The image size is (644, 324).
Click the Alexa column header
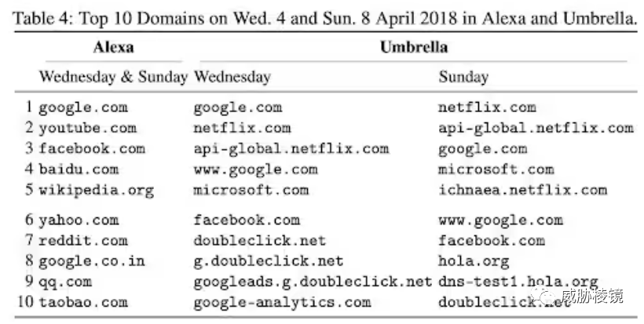click(x=113, y=48)
